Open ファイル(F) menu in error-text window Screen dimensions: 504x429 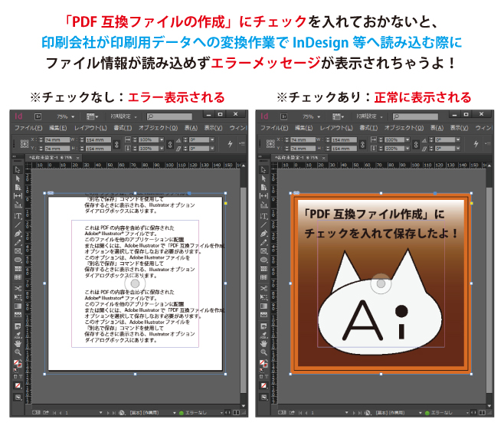coord(28,128)
